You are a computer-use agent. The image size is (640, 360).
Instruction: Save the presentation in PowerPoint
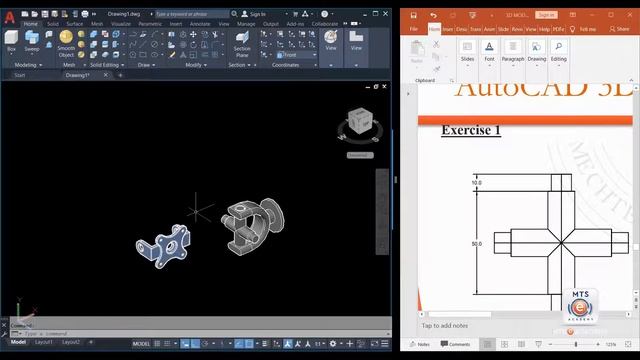pyautogui.click(x=413, y=15)
